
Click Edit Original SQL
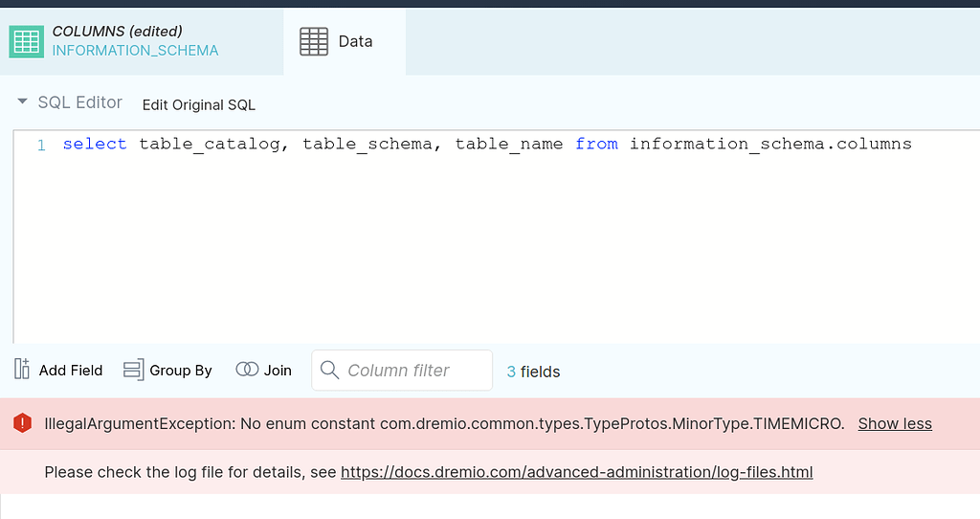199,105
